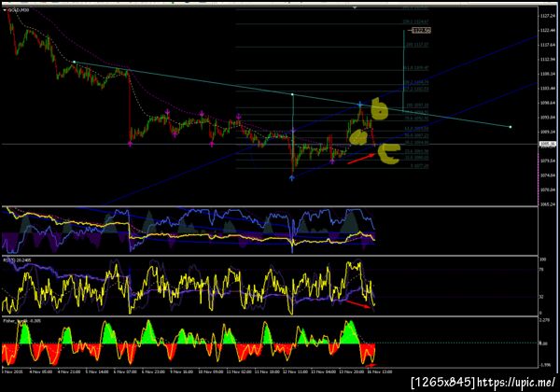Click the 13 Nov 20:00 time label

352,371
